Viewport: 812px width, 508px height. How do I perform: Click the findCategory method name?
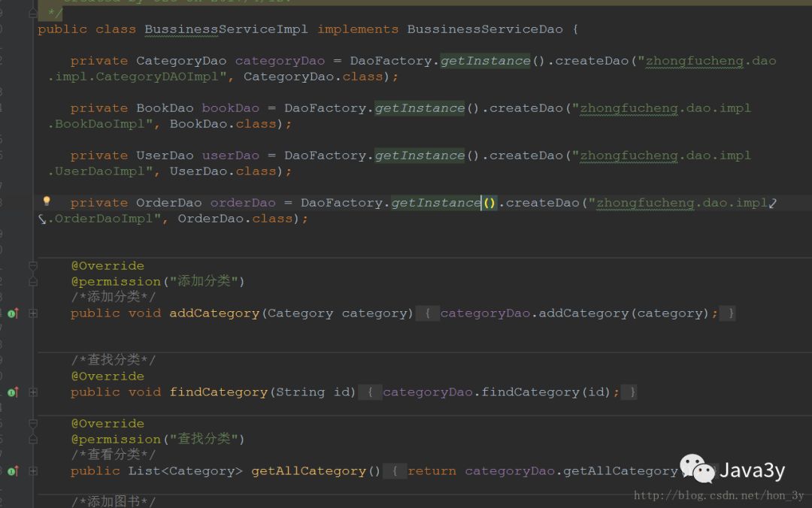(x=219, y=392)
